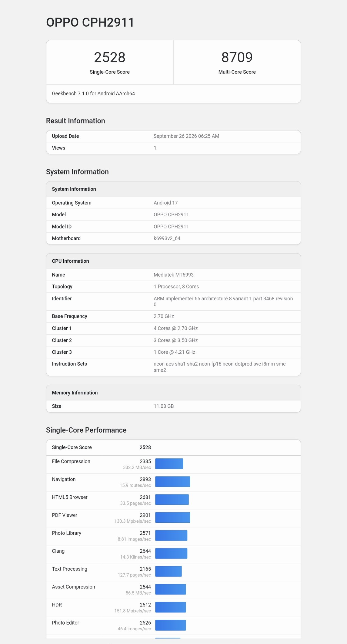Click the Operating System value Android 17
This screenshot has height=644, width=347.
pos(165,203)
